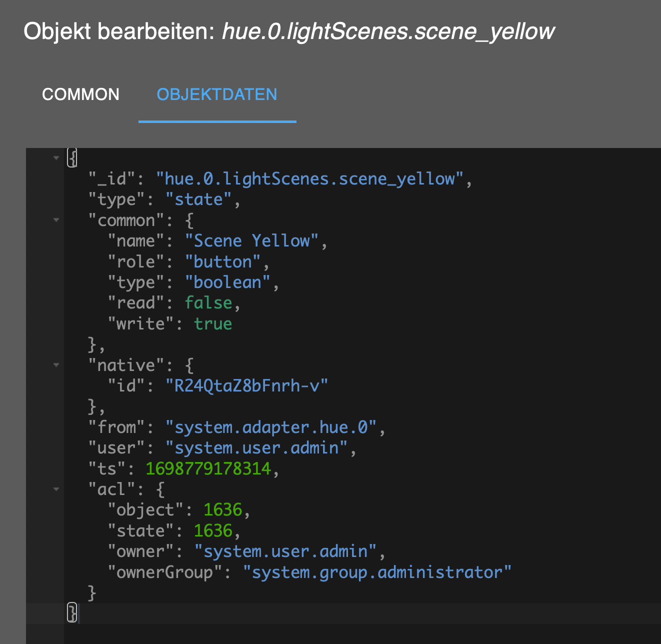Collapse the "acl" section fold arrow

click(x=56, y=489)
